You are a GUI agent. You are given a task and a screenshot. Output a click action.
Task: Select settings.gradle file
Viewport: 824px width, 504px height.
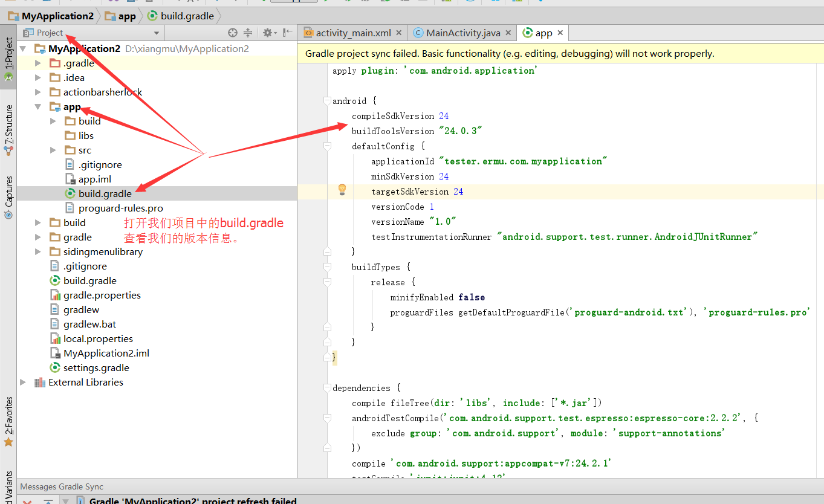coord(96,367)
